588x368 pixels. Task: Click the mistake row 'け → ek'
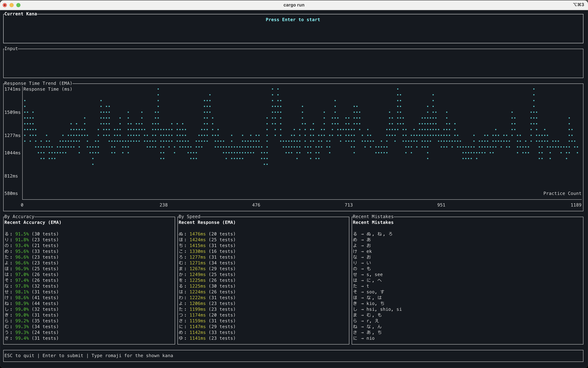(362, 251)
